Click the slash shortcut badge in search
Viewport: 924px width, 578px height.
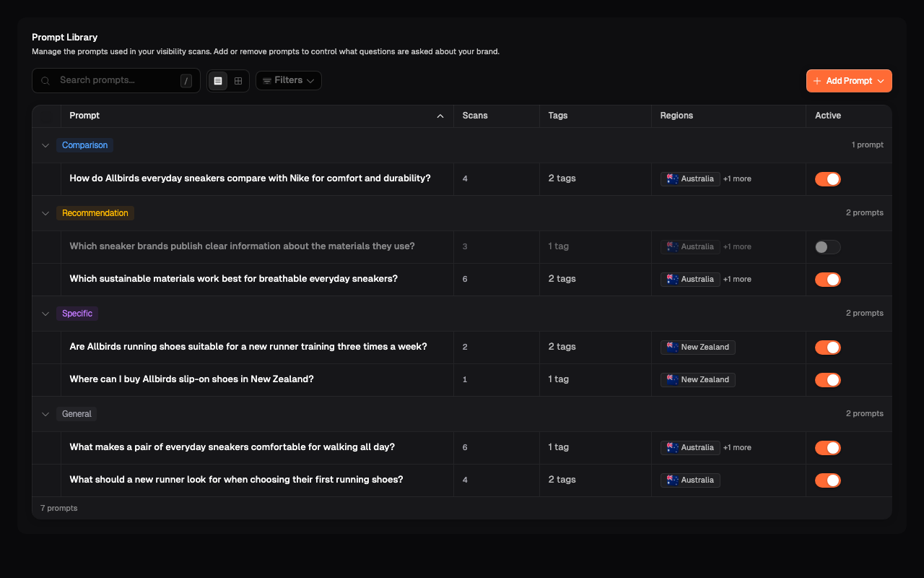pos(186,81)
